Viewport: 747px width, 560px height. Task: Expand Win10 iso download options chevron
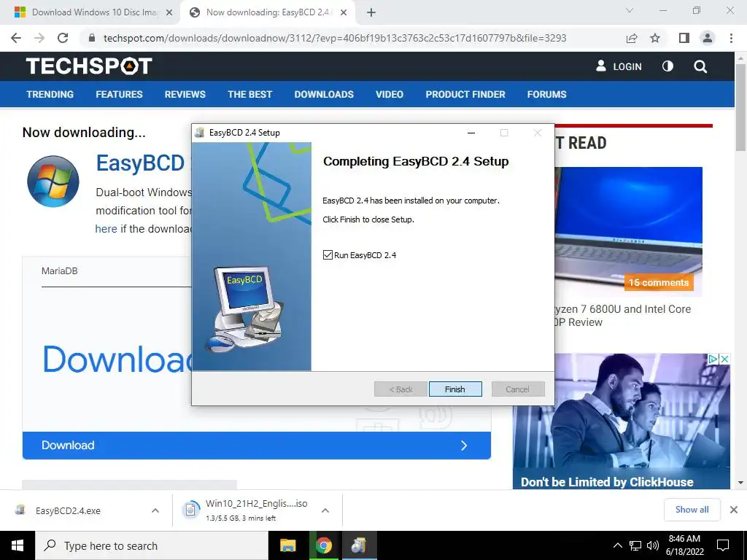tap(325, 510)
